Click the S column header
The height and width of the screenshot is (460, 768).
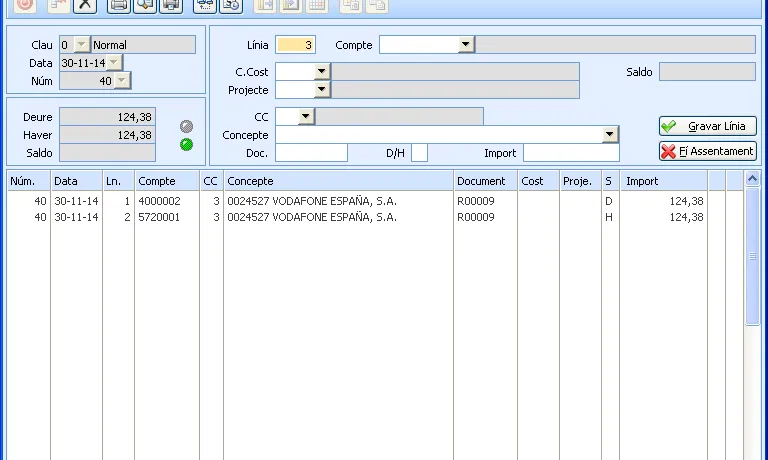(611, 181)
